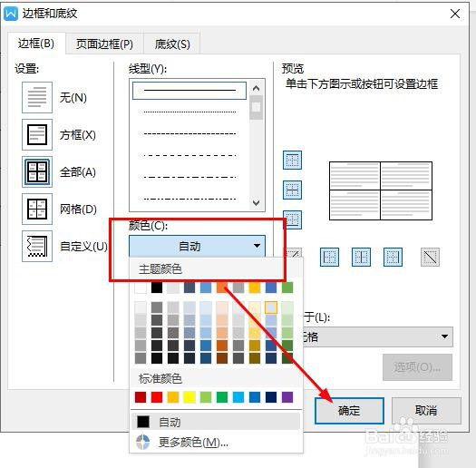
Task: Click the WPS Writer icon in title bar
Action: [x=11, y=14]
